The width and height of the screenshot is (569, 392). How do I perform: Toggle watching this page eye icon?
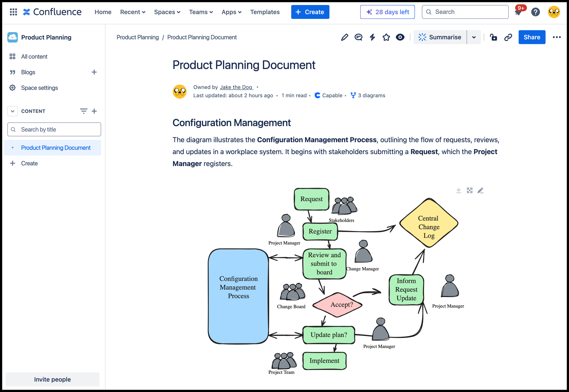(x=400, y=37)
